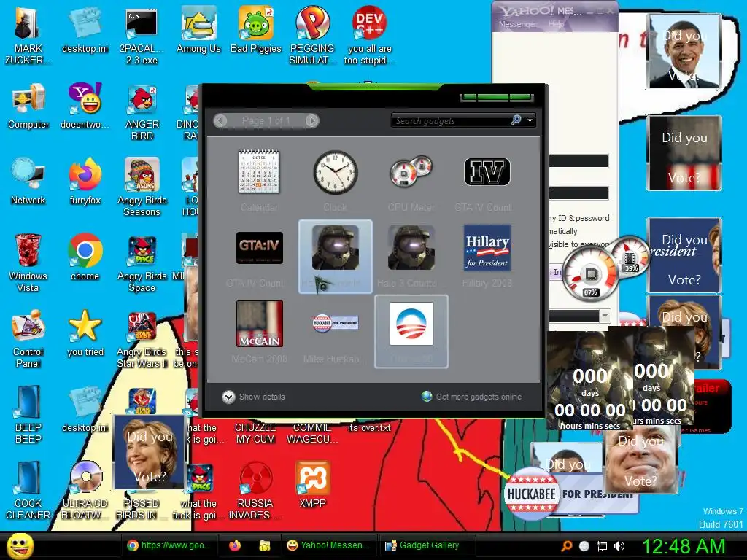This screenshot has width=747, height=560.
Task: Open the furryfox desktop icon
Action: point(85,182)
